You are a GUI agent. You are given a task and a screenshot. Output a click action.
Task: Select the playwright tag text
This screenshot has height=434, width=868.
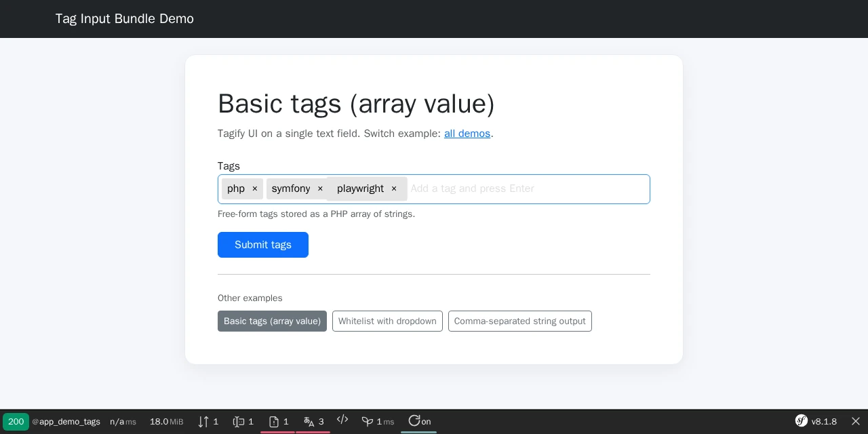(x=360, y=189)
